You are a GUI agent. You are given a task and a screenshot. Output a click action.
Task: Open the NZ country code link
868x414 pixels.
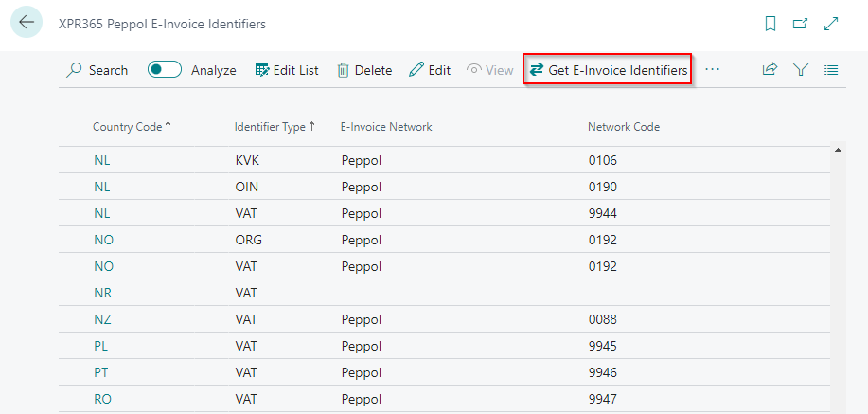(102, 320)
